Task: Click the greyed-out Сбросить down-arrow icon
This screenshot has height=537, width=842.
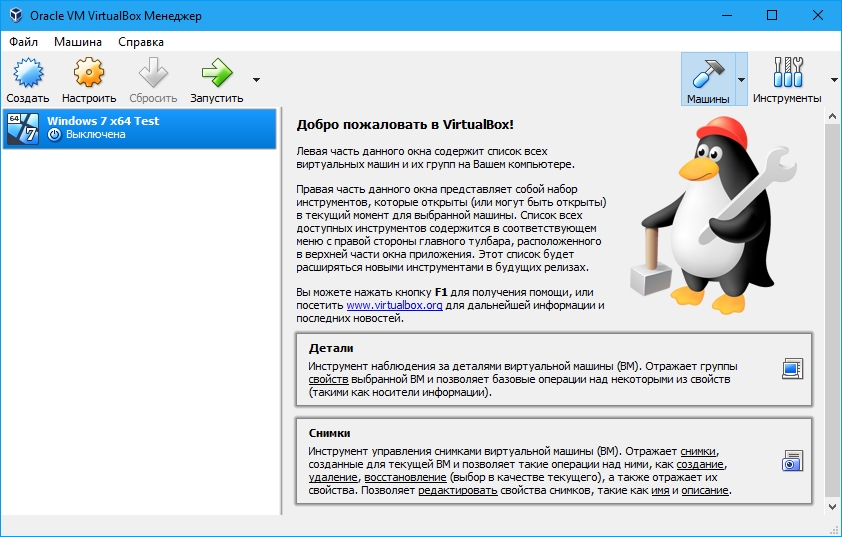Action: [153, 72]
